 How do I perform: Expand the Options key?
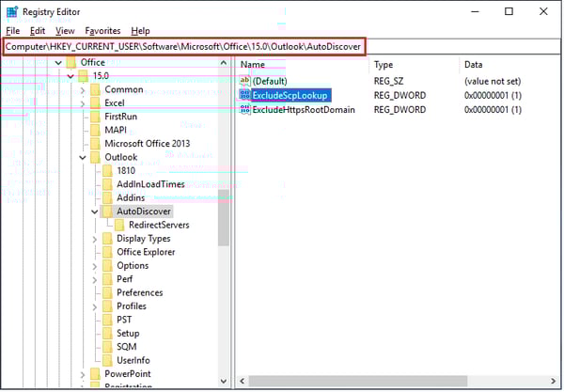(x=95, y=266)
